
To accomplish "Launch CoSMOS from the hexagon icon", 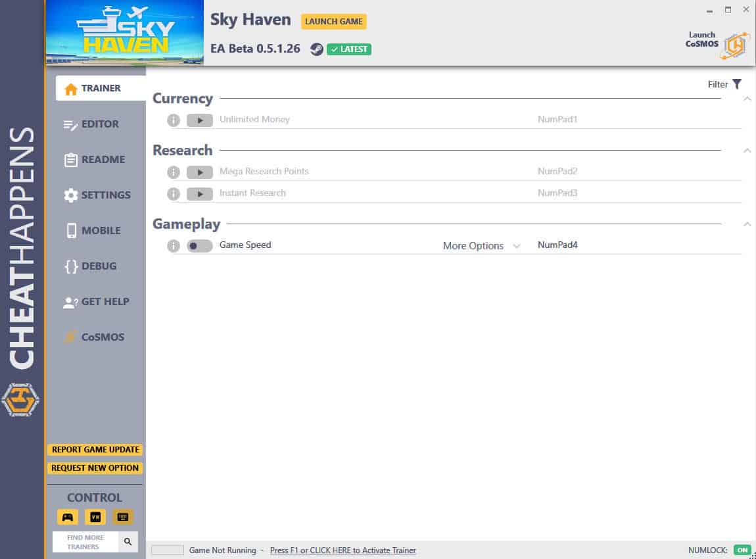I will [735, 45].
